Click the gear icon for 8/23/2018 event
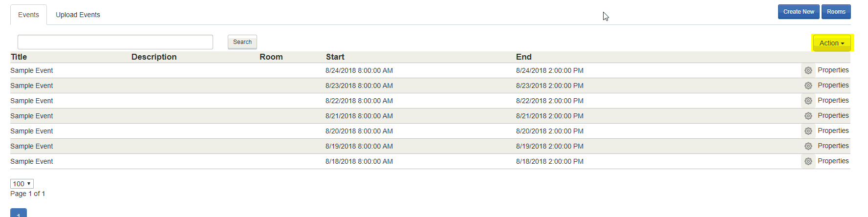The image size is (868, 217). 808,86
